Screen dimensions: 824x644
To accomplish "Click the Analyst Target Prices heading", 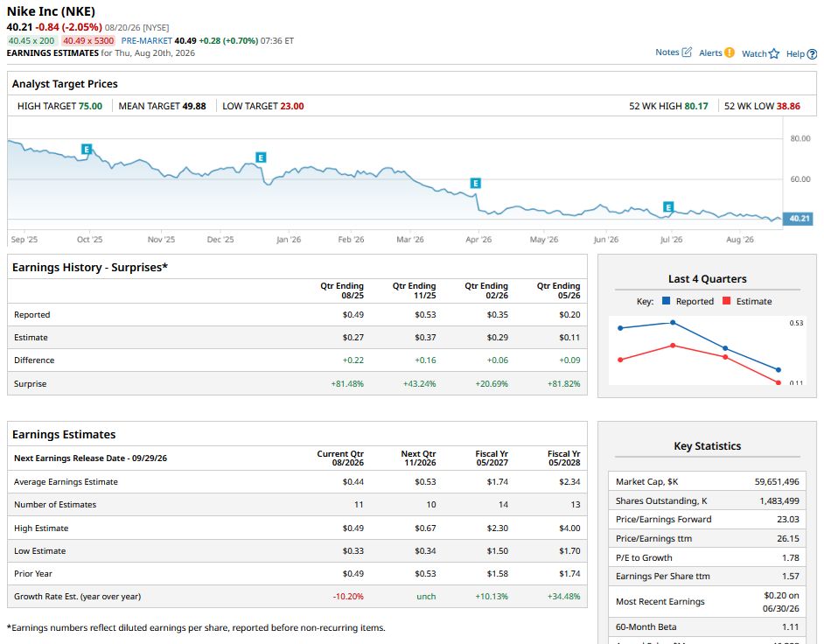I will pyautogui.click(x=65, y=84).
